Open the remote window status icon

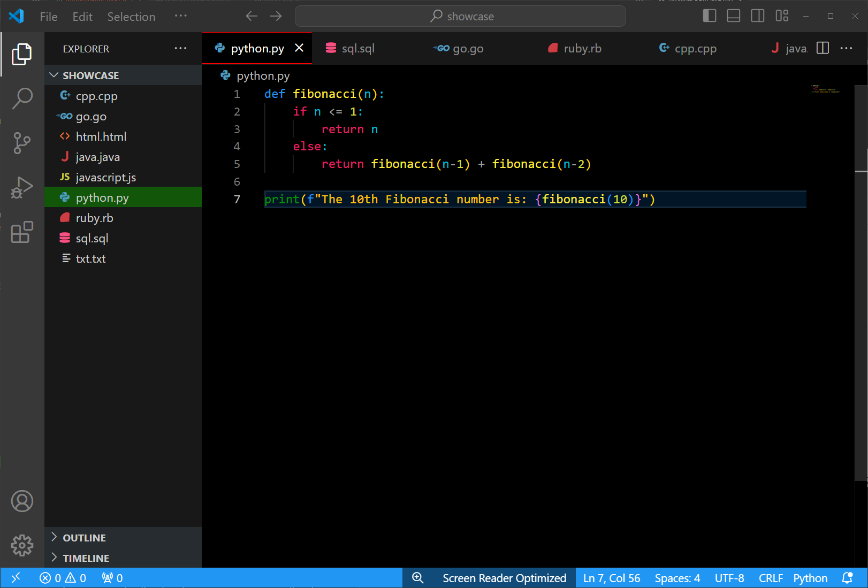pyautogui.click(x=16, y=578)
